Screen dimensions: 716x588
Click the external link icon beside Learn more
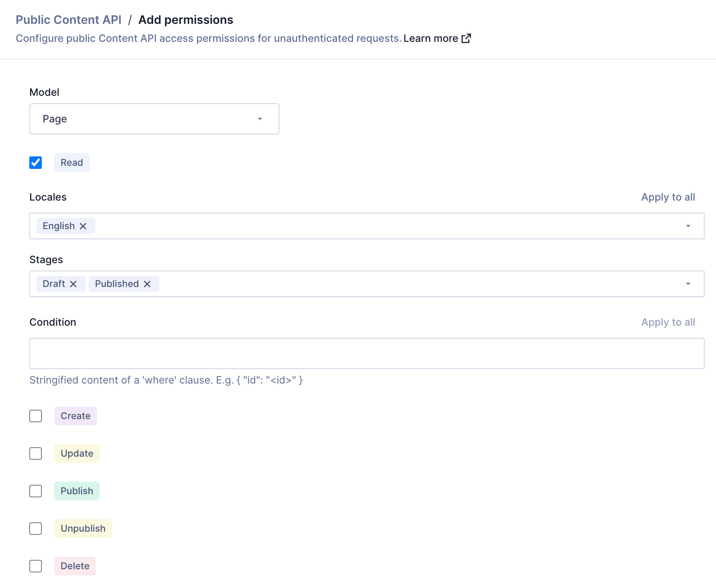tap(467, 38)
